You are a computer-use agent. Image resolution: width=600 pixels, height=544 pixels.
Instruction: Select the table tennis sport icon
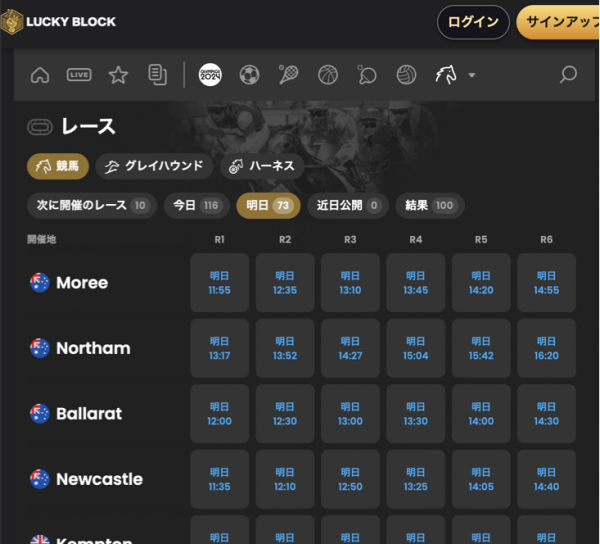point(367,75)
